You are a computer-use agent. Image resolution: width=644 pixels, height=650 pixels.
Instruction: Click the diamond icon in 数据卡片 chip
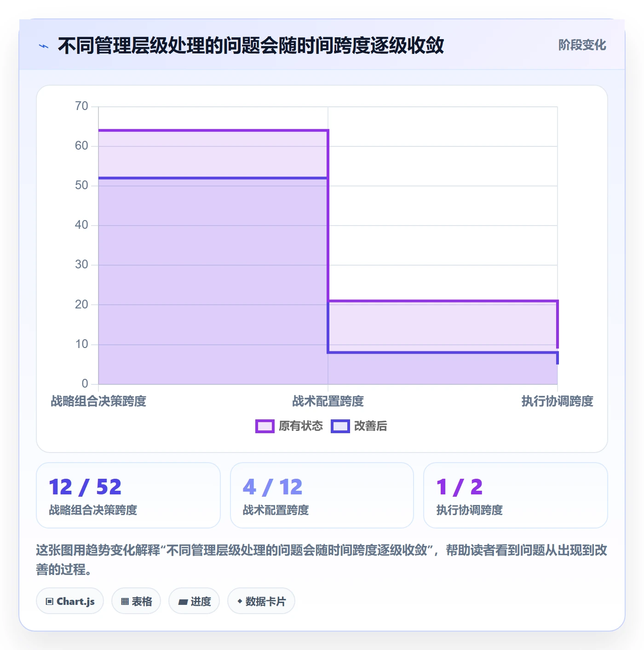pyautogui.click(x=240, y=601)
